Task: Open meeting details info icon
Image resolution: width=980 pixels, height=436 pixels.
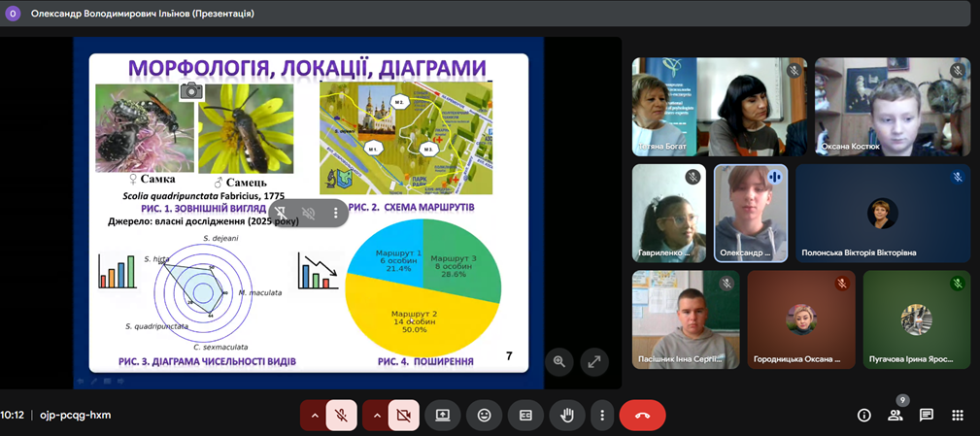Action: click(x=863, y=415)
